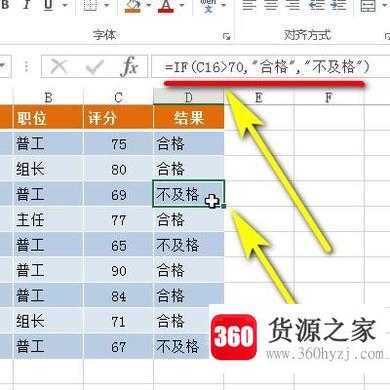Screen dimensions: 390x390
Task: Select the 普工 cell beside score 75
Action: 48,143
